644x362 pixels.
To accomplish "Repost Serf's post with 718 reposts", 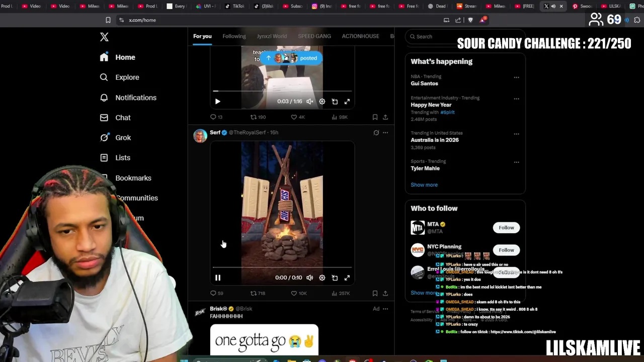I will point(258,293).
